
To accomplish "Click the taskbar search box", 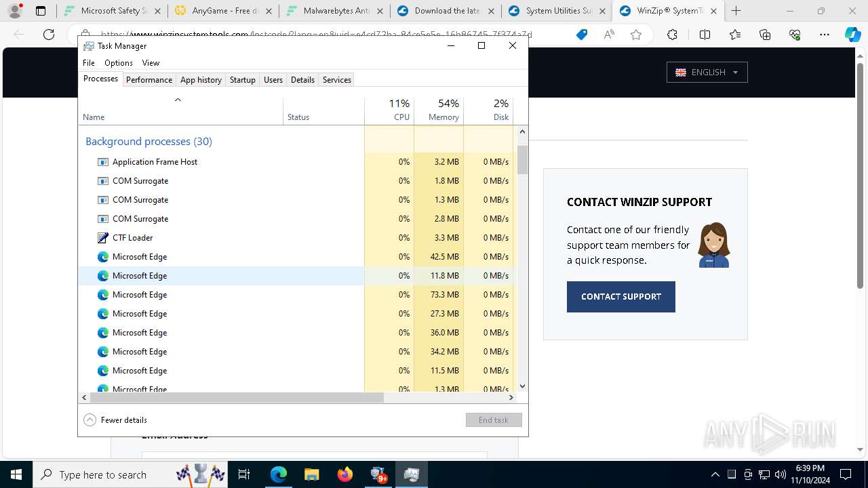I will tap(132, 474).
